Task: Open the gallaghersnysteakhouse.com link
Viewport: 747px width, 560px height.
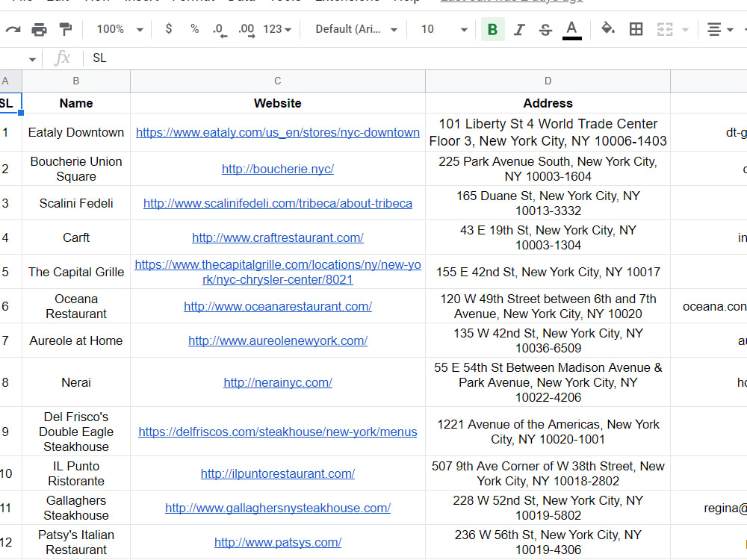Action: [x=278, y=508]
